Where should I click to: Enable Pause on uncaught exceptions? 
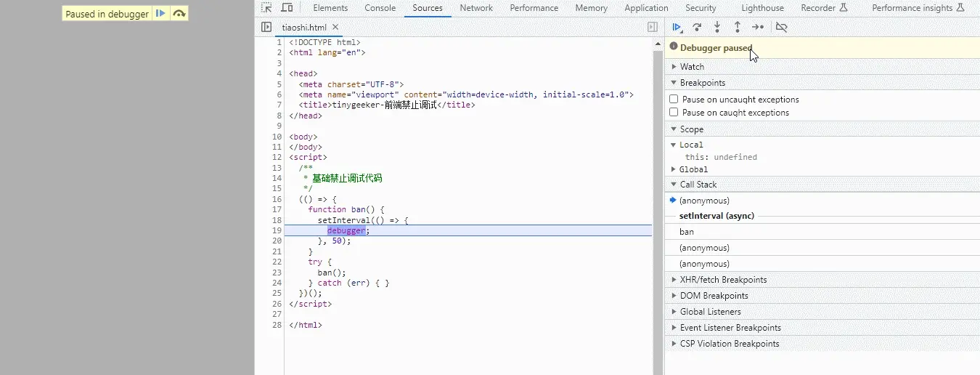coord(674,100)
